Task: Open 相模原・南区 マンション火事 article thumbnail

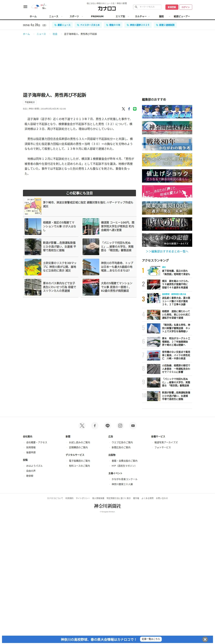Action: click(x=33, y=227)
